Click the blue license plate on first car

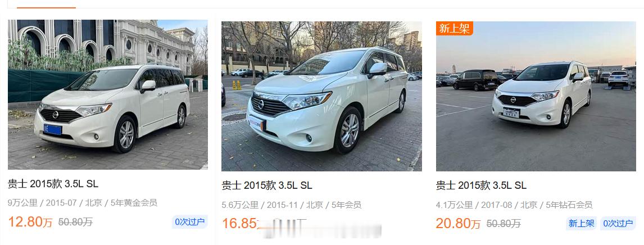[x=53, y=130]
